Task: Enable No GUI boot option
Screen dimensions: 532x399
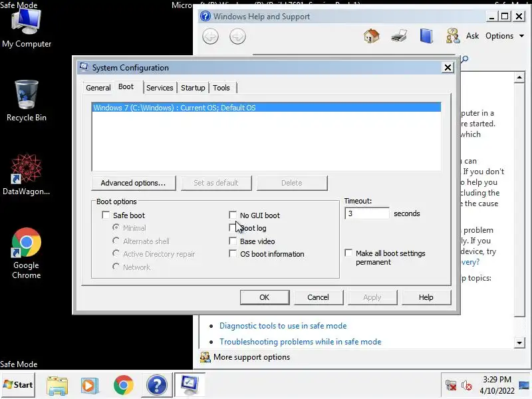Action: (x=233, y=215)
